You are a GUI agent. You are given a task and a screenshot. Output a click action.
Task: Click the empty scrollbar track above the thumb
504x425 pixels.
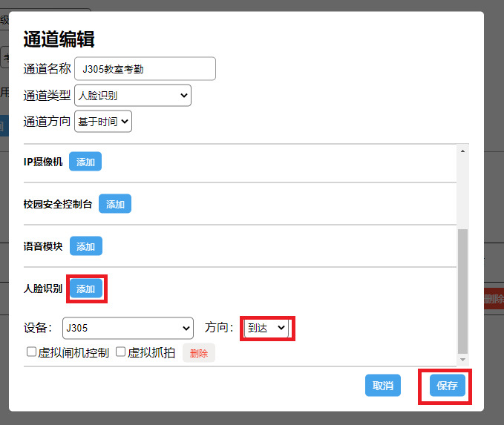click(x=463, y=189)
